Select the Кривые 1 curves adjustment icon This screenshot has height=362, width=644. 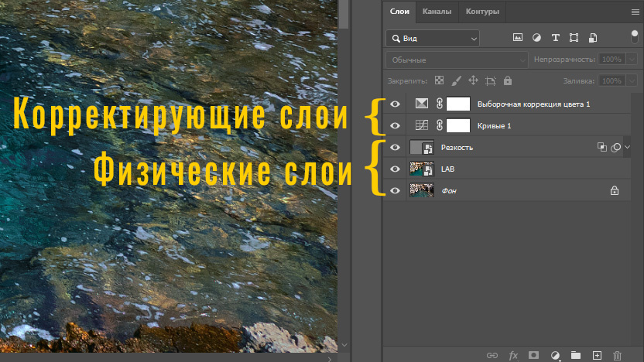point(422,125)
